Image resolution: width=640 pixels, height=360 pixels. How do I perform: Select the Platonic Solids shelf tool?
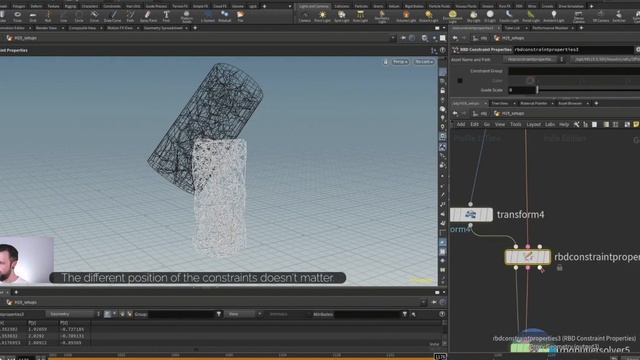187,16
